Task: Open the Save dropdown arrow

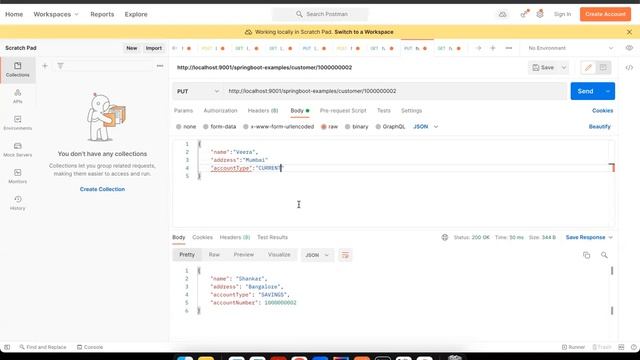Action: 564,68
